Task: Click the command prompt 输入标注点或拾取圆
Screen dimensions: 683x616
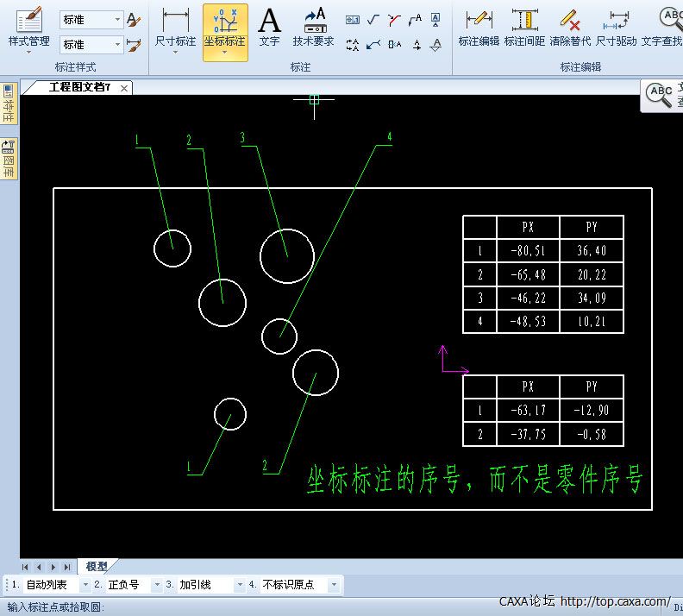Action: 56,607
